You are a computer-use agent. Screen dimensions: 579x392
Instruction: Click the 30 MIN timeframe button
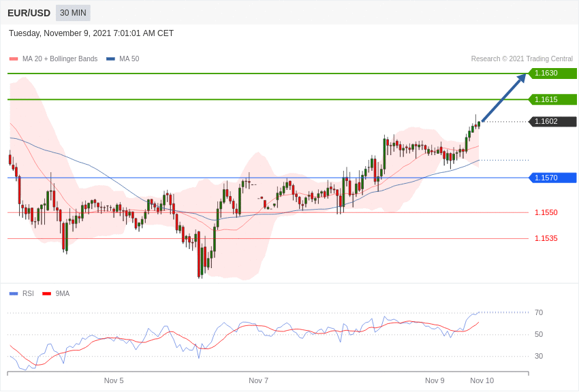(x=73, y=13)
